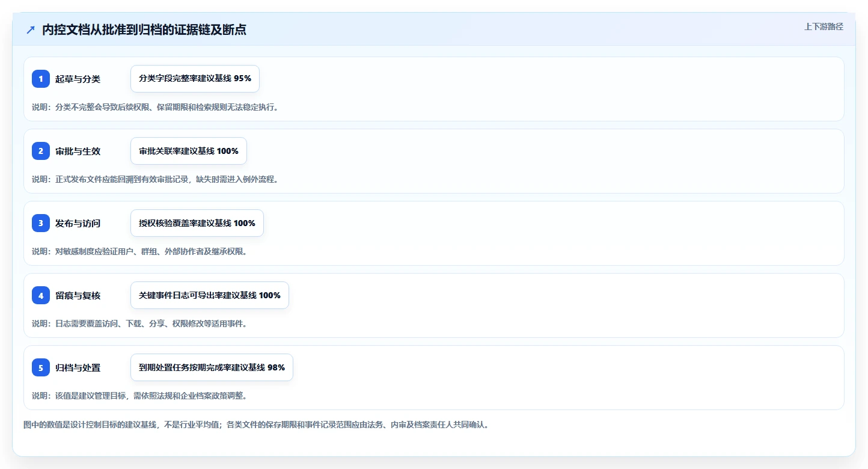Click the step 2 number badge
This screenshot has height=469, width=868.
tap(41, 151)
